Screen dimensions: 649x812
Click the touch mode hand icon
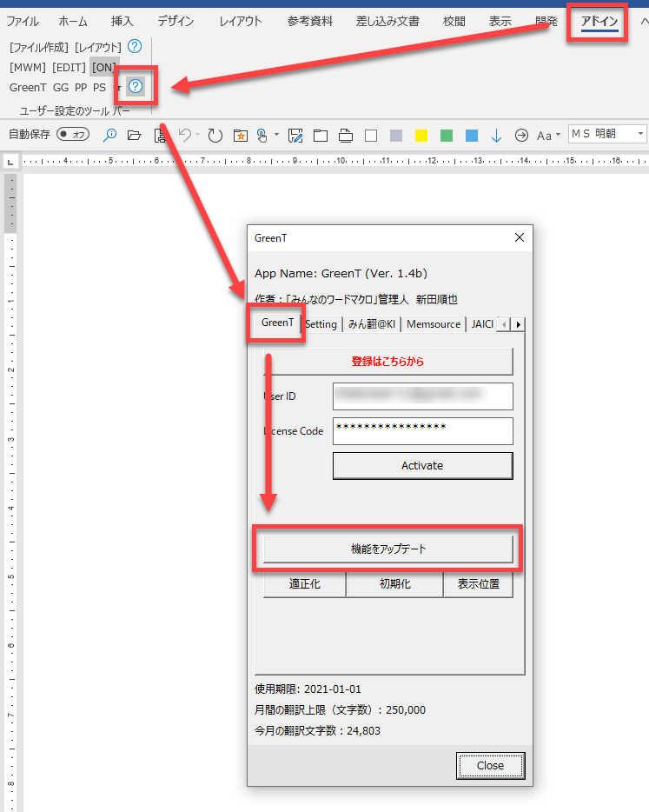coord(262,135)
